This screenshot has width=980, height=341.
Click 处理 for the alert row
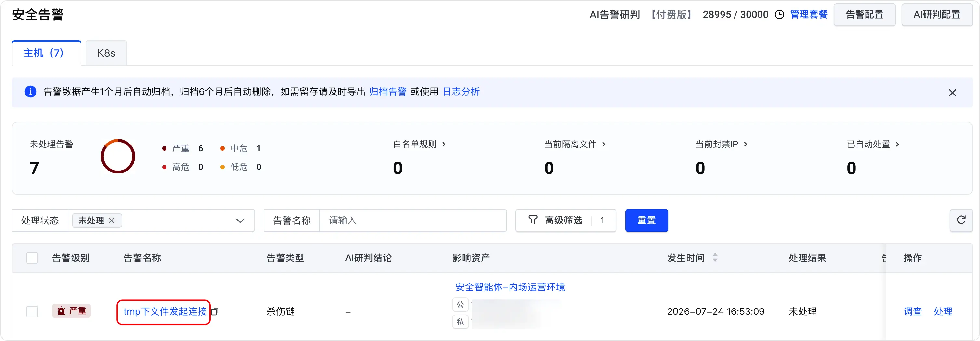943,311
